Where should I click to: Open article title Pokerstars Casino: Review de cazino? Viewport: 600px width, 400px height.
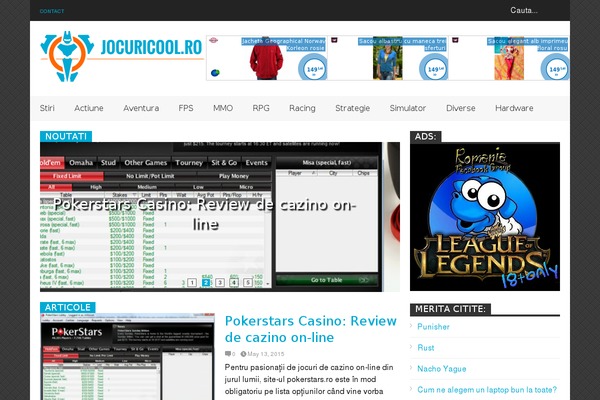[x=310, y=329]
